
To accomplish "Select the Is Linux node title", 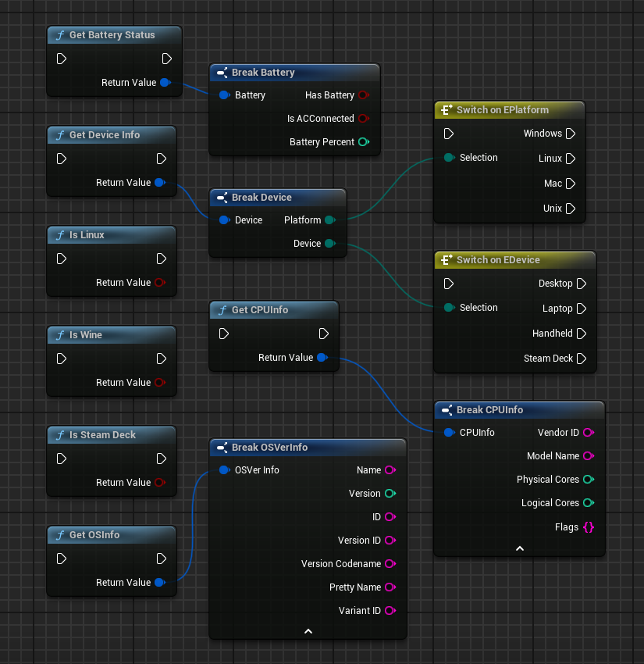I will point(87,235).
